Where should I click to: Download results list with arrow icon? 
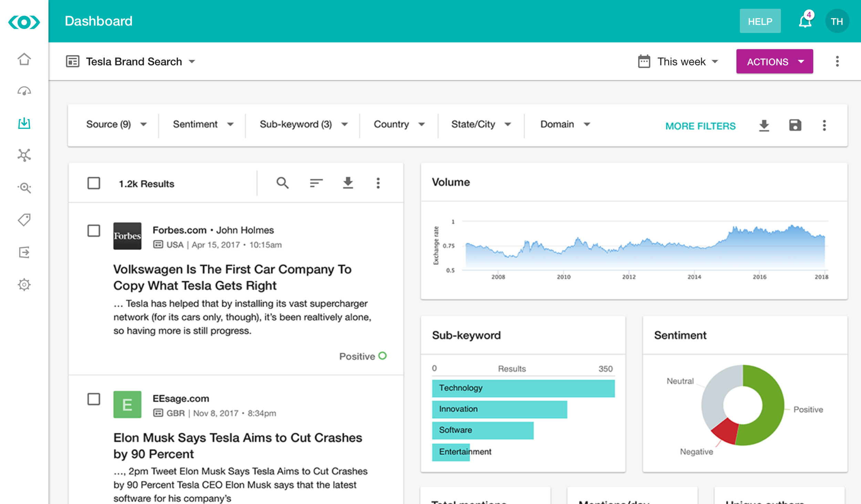pos(348,183)
